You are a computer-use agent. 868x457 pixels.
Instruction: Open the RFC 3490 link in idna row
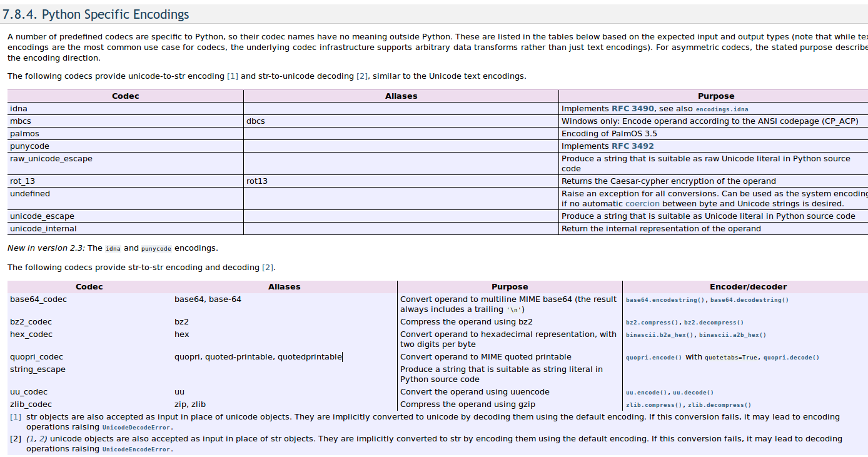633,109
